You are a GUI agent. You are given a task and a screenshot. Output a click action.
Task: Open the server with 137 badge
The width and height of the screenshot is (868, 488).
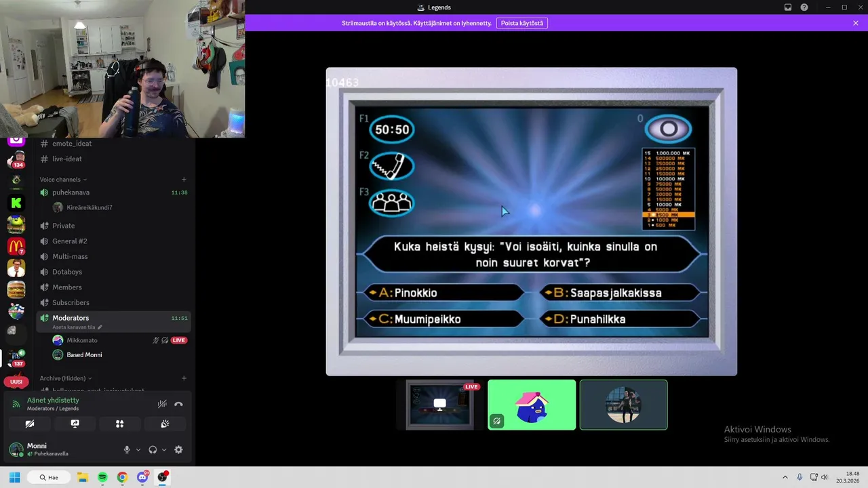point(16,359)
